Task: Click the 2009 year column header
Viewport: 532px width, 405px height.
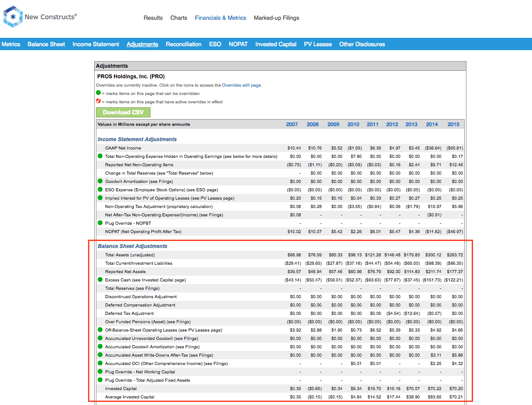Action: pyautogui.click(x=334, y=124)
